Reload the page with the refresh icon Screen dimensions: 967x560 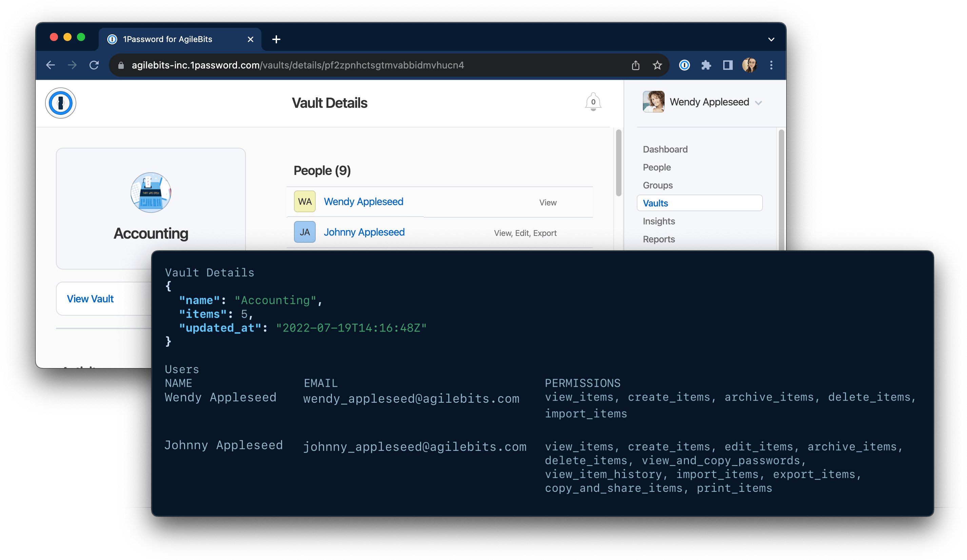(x=94, y=65)
